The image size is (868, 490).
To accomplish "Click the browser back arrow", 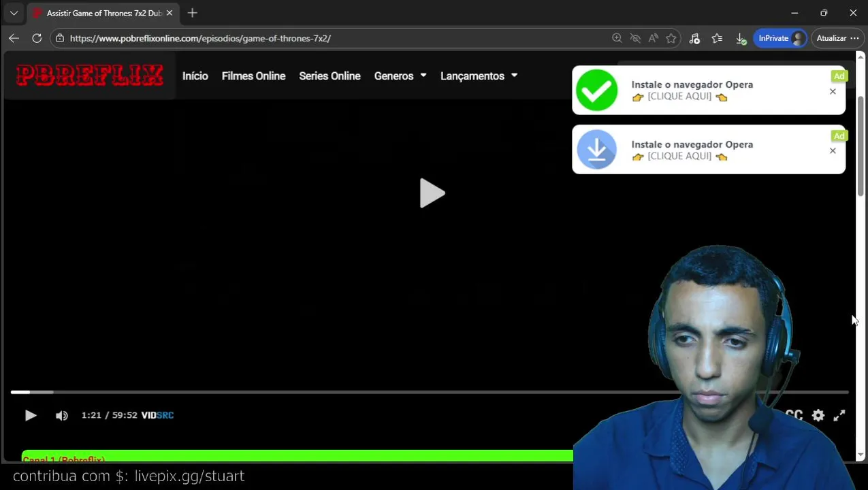I will click(x=14, y=38).
